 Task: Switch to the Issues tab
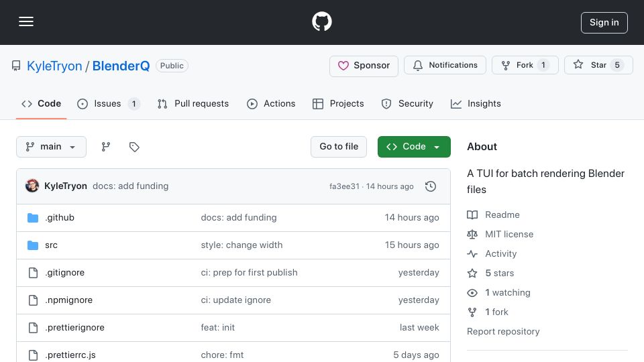(109, 104)
